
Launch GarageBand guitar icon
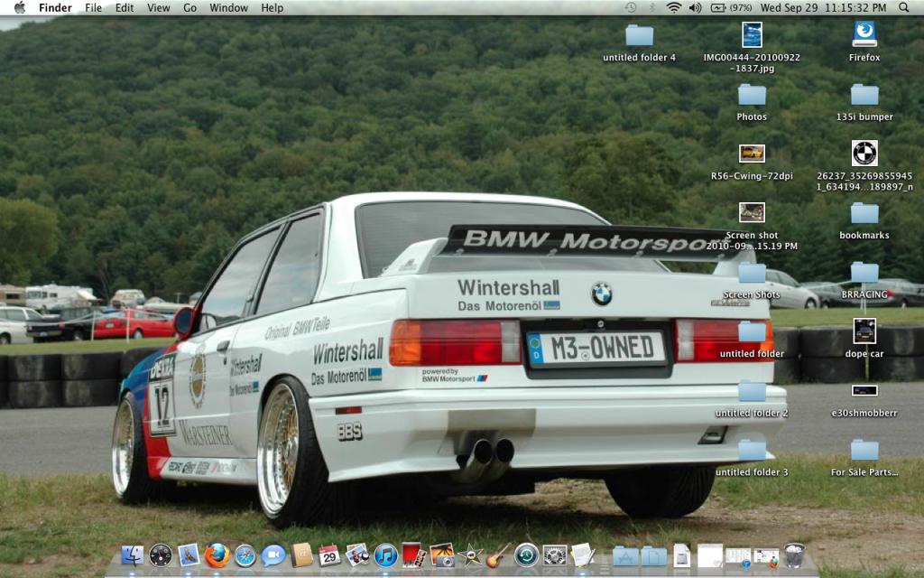click(498, 555)
